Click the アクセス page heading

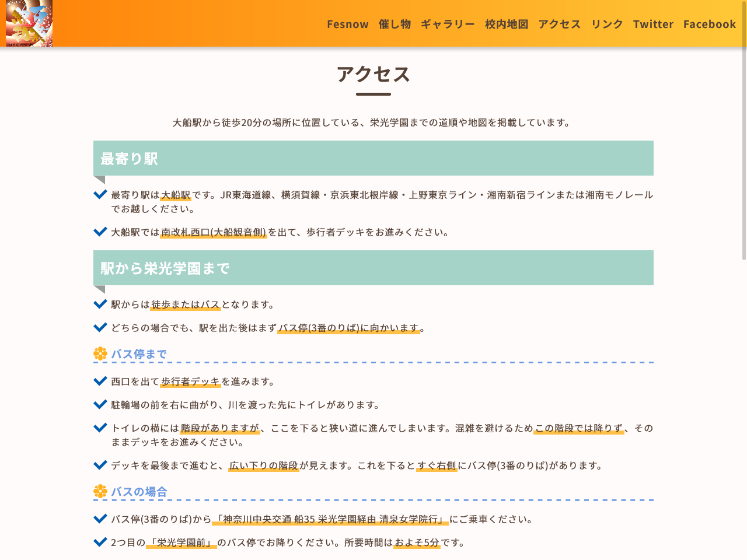(x=373, y=75)
